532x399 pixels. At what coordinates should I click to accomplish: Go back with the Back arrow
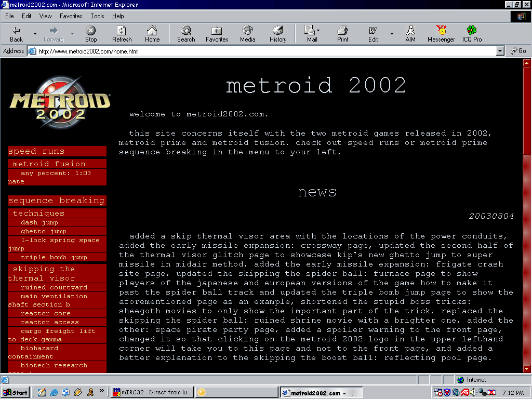[16, 34]
